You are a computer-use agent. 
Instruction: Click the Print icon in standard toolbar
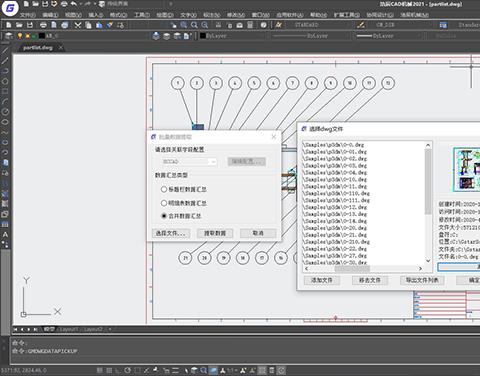(43, 25)
